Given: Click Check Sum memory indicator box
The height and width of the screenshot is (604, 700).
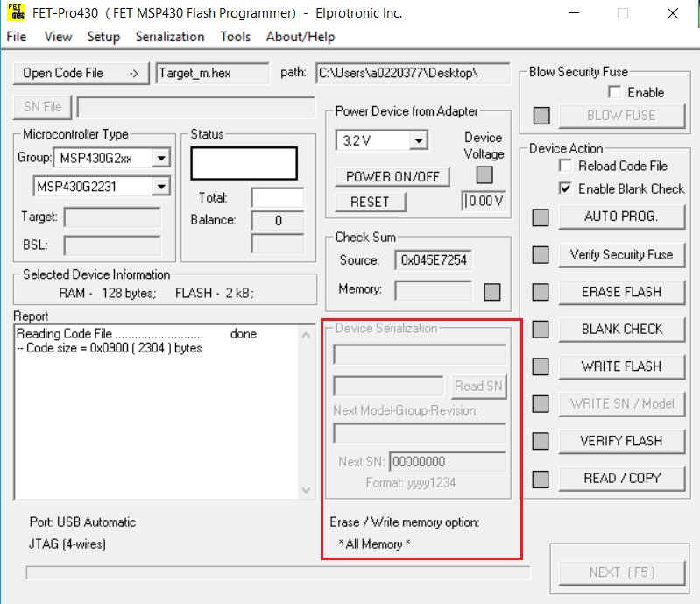Looking at the screenshot, I should point(492,292).
